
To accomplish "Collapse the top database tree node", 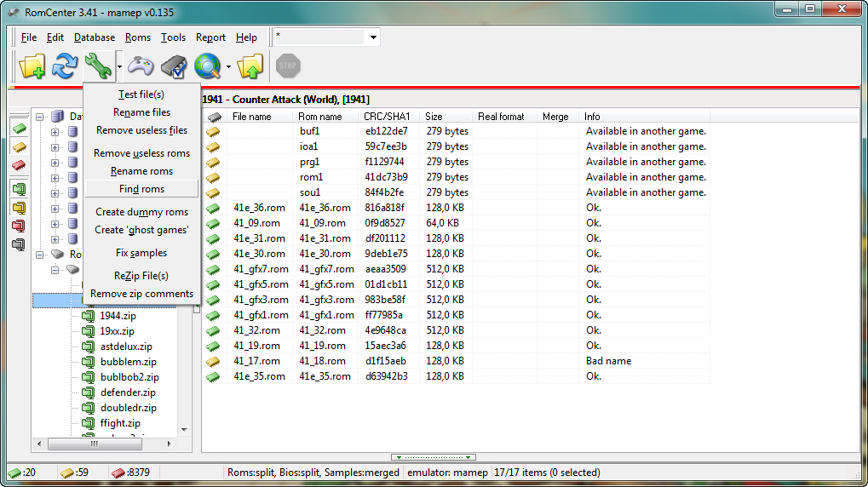I will [x=40, y=117].
